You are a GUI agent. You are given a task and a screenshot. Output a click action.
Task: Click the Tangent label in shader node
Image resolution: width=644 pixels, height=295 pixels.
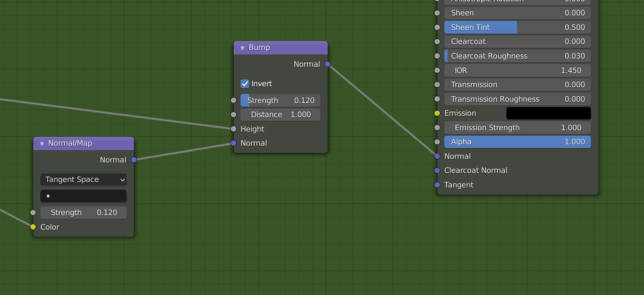click(x=458, y=185)
